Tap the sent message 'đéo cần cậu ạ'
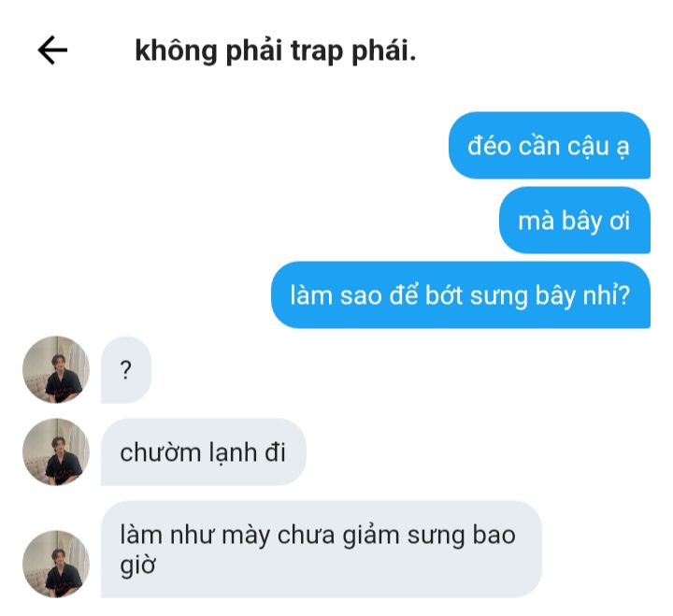 pyautogui.click(x=550, y=145)
